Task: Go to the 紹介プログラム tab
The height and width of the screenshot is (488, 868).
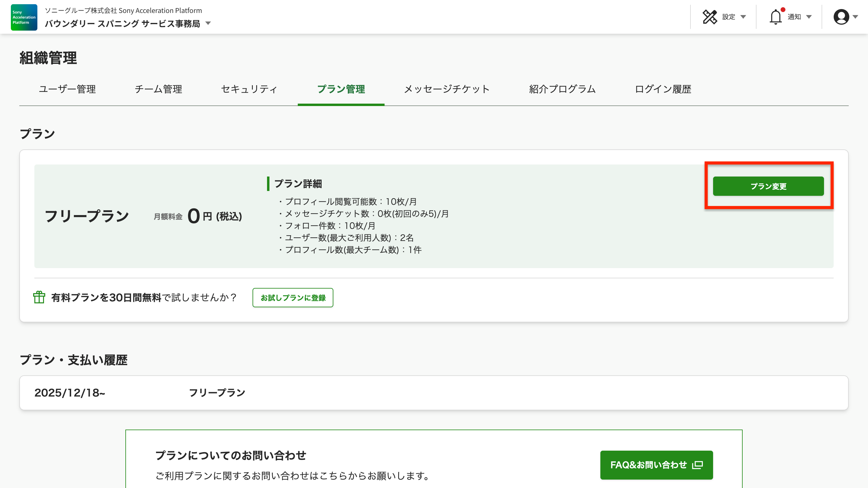Action: pos(562,89)
